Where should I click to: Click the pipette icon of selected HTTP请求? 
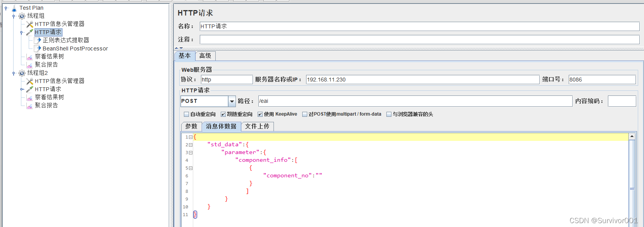pyautogui.click(x=29, y=32)
